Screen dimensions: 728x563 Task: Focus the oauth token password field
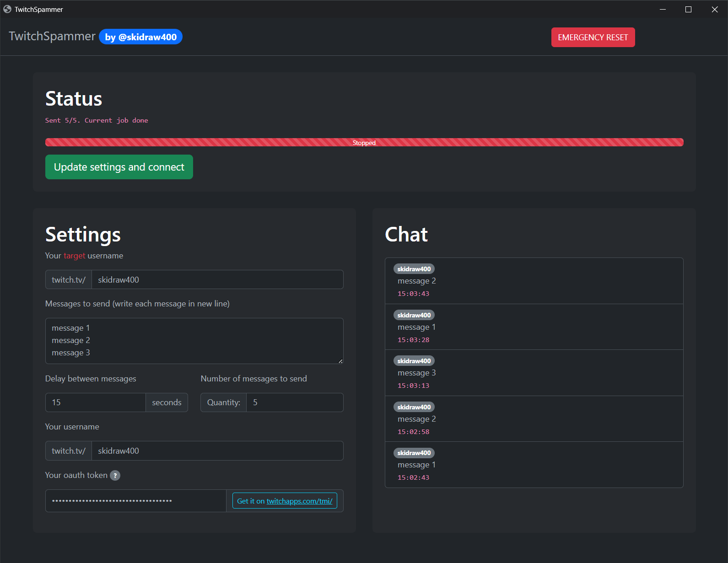pos(136,501)
